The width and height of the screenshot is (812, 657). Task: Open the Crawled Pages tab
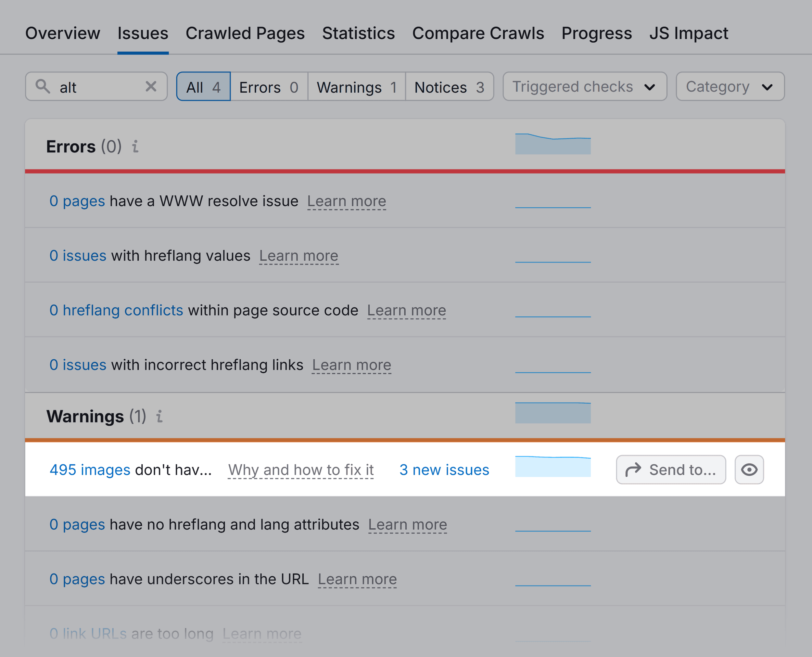coord(245,33)
